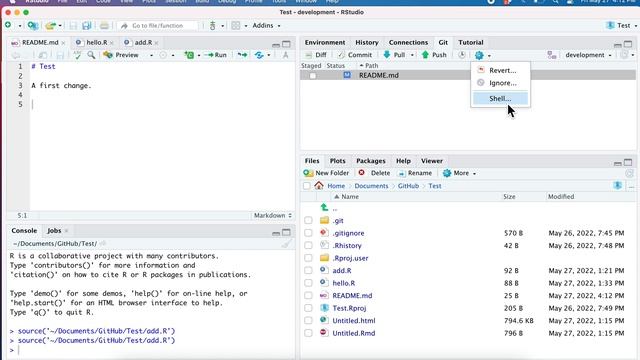
Task: Open the Addins dropdown
Action: [266, 25]
